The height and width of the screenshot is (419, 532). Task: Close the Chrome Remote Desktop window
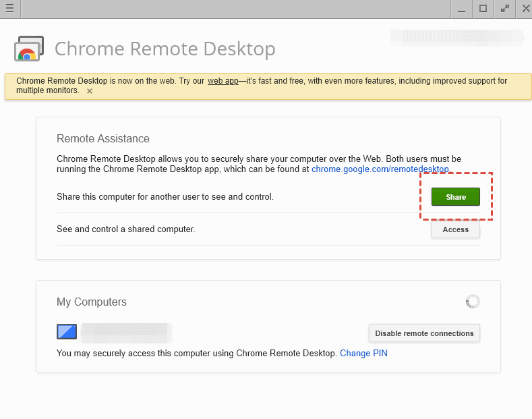(525, 9)
